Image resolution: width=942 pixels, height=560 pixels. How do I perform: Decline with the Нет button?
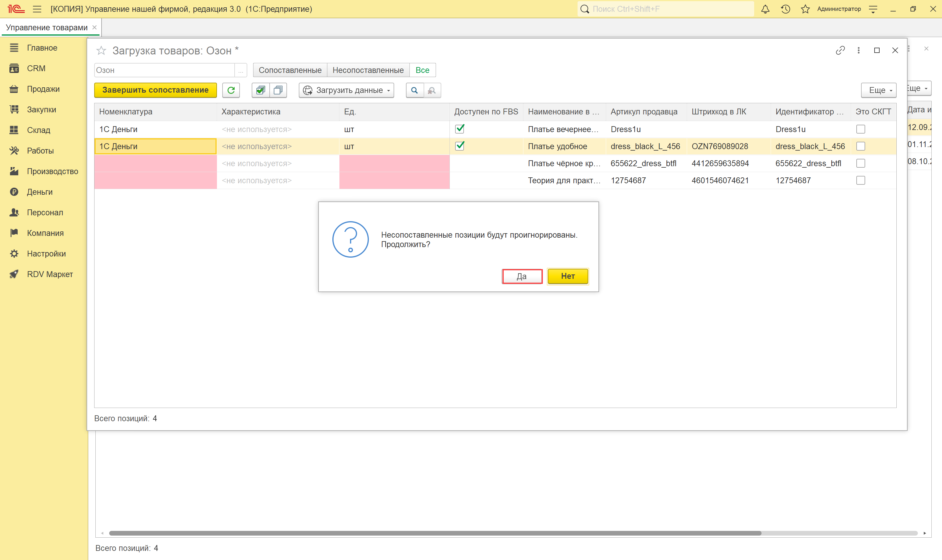coord(568,276)
